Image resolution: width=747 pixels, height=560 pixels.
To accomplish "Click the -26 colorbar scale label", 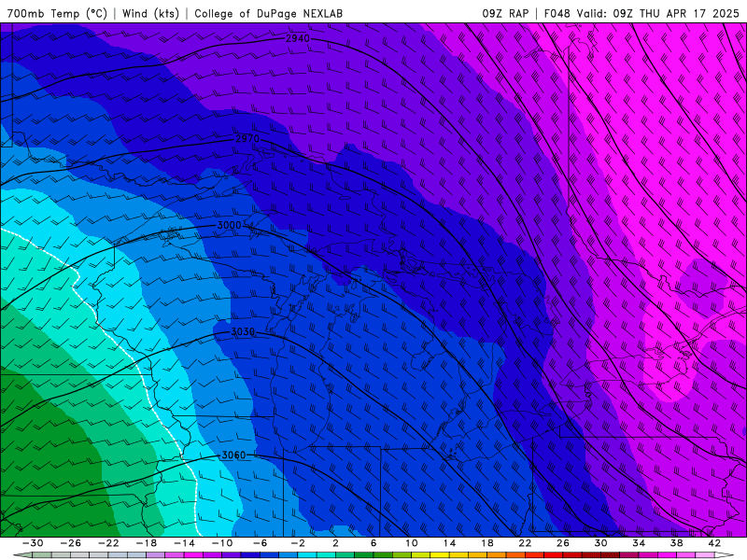I will click(71, 543).
